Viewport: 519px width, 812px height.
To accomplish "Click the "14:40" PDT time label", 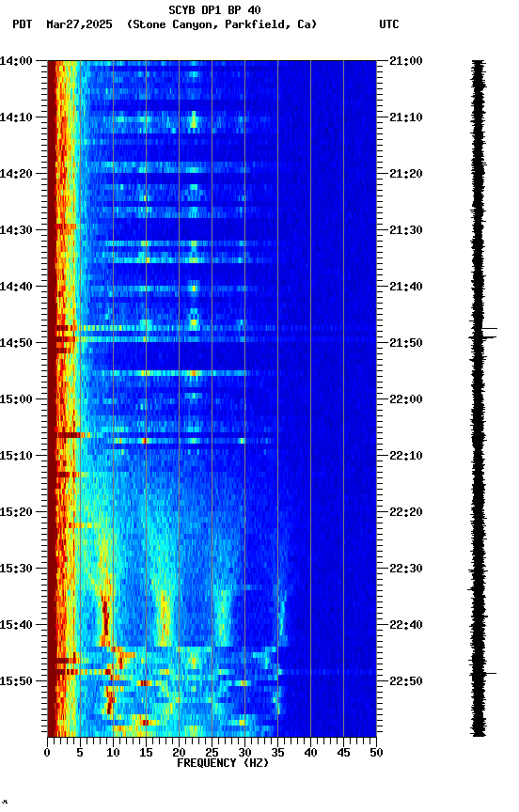I will 16,287.
